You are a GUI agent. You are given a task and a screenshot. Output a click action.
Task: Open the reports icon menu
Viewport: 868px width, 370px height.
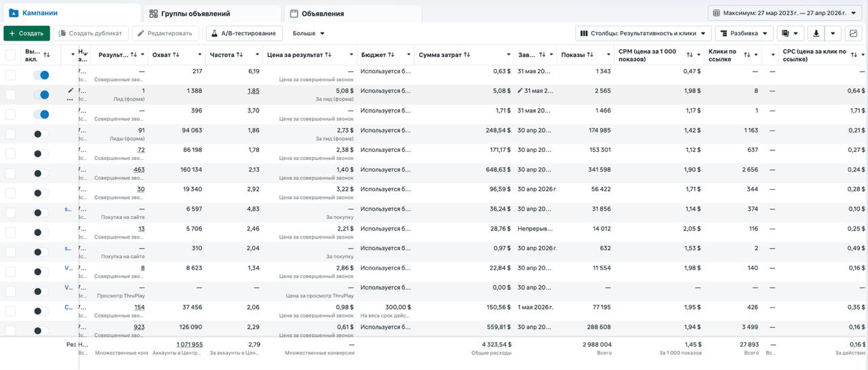pyautogui.click(x=790, y=33)
